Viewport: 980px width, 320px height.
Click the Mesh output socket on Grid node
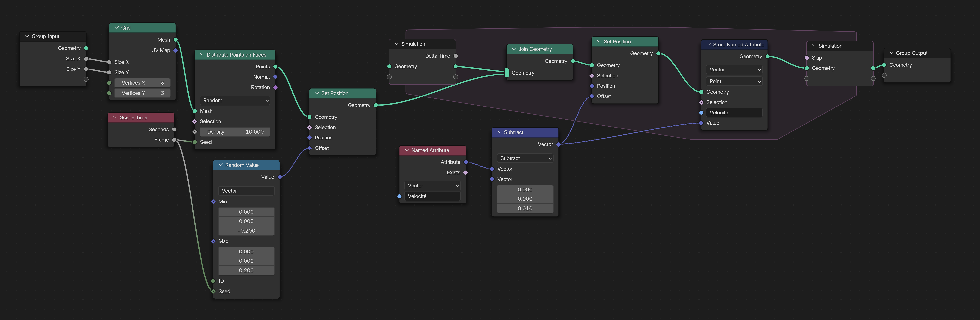click(x=176, y=40)
